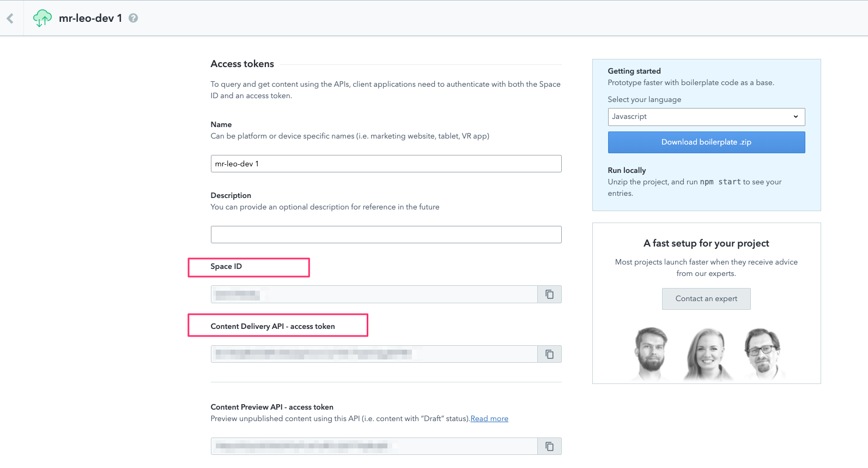
Task: Click the Name field label
Action: point(221,124)
